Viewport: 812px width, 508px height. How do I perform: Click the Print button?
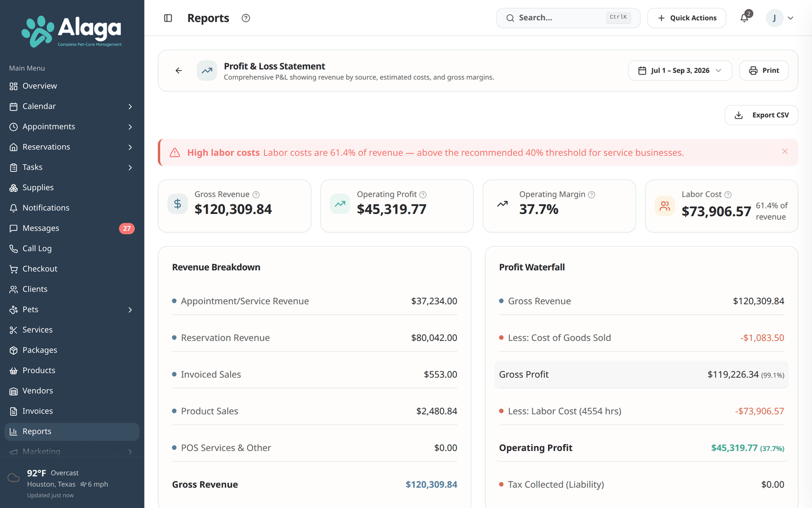tap(764, 71)
